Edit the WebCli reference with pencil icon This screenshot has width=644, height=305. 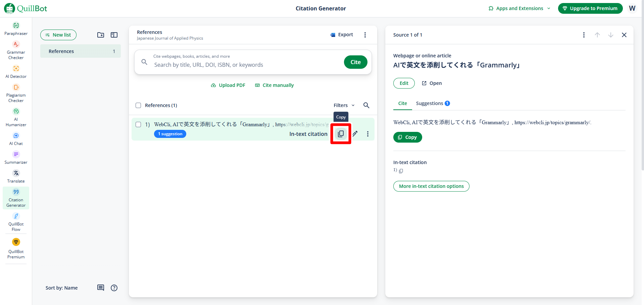(355, 134)
